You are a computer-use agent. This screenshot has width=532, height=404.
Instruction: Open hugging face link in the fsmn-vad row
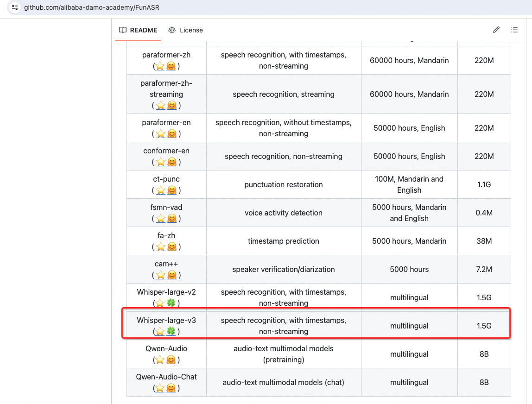click(x=172, y=219)
